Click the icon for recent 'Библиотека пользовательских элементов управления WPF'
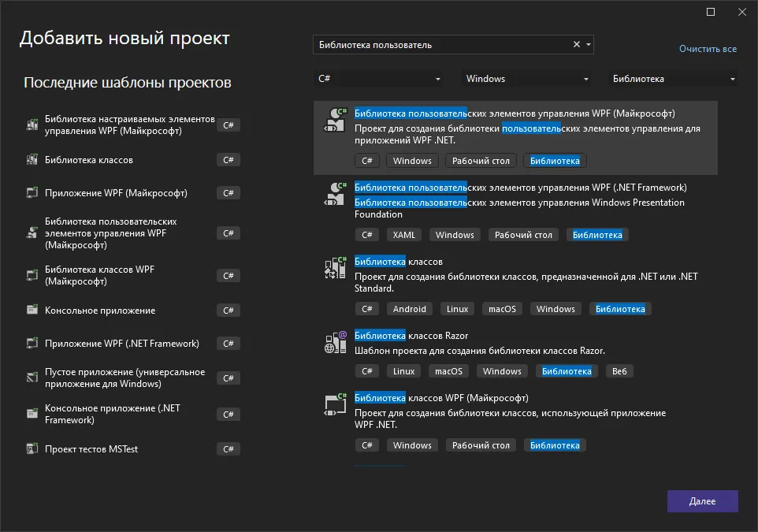The image size is (758, 532). pos(32,233)
